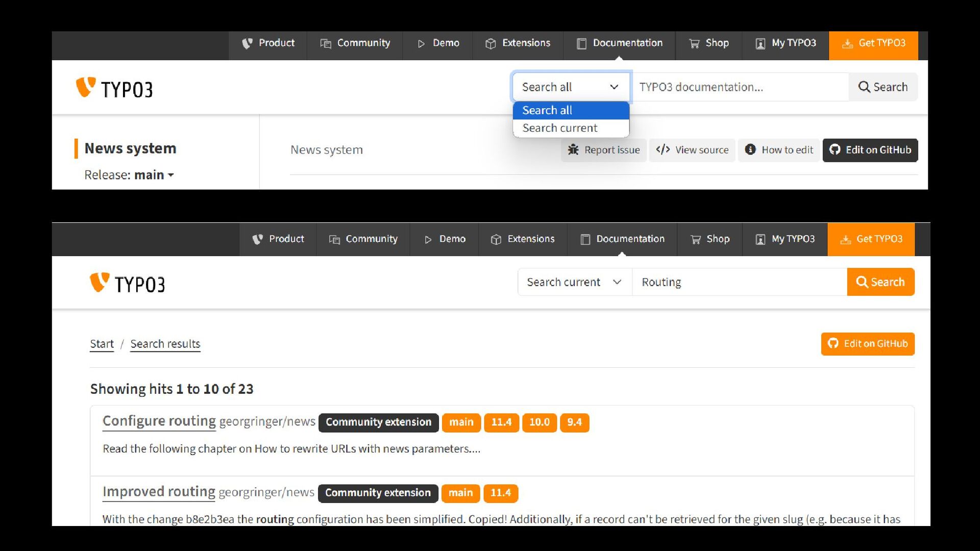Image resolution: width=980 pixels, height=551 pixels.
Task: Click the orange Edit on GitHub button
Action: (x=868, y=344)
